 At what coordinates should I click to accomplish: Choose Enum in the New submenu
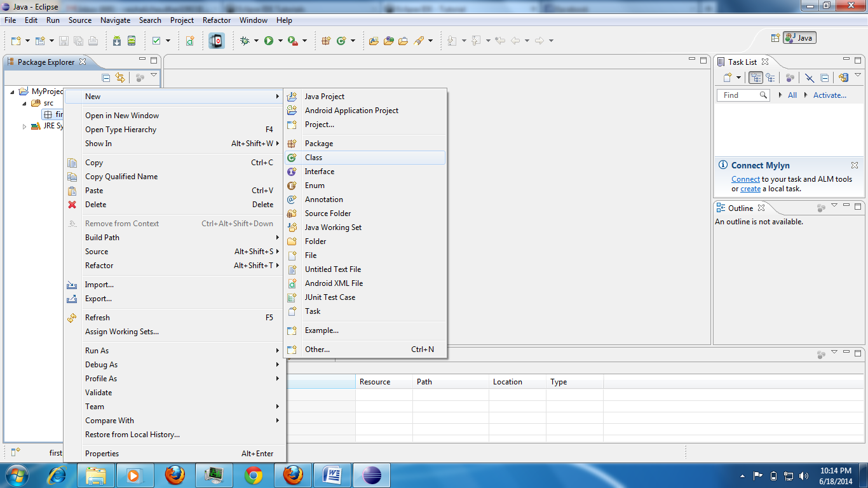[x=365, y=186]
